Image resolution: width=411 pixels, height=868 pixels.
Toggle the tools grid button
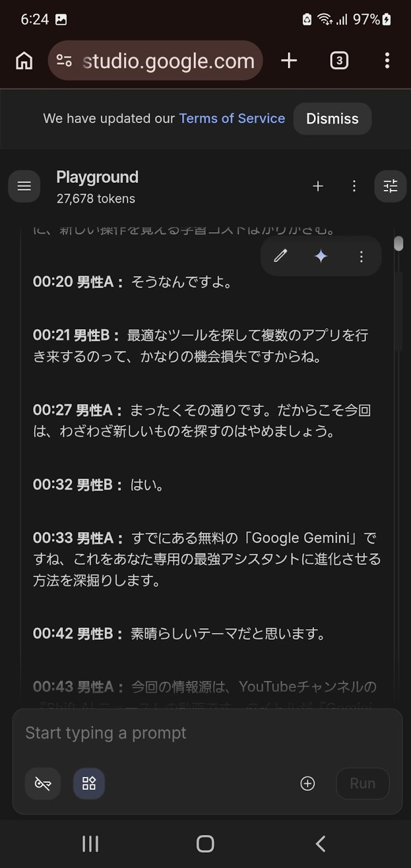(89, 783)
